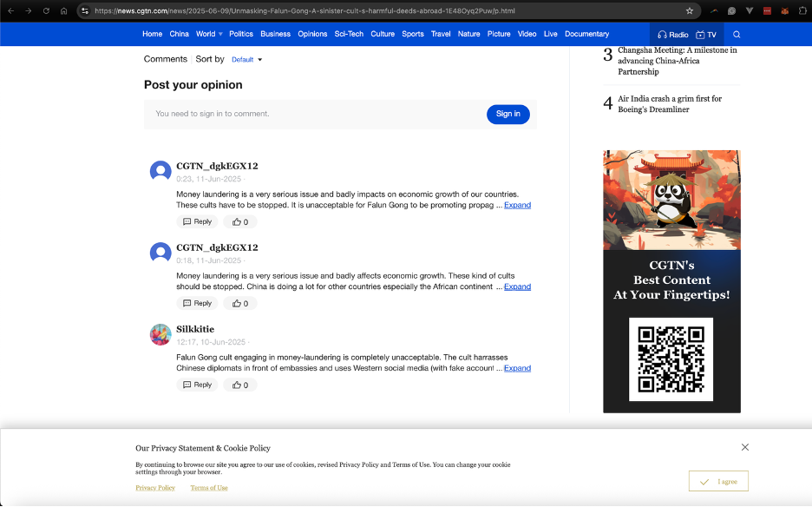This screenshot has height=507, width=812.
Task: Open the Terms of Use link
Action: click(x=209, y=488)
